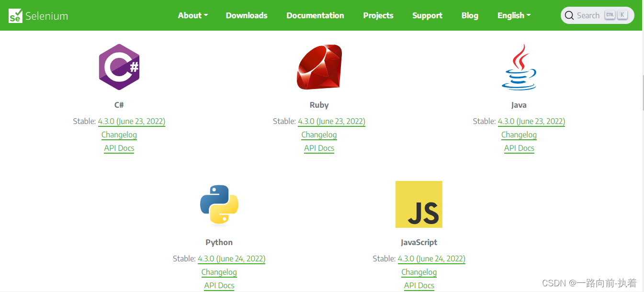Viewport: 644px width, 292px height.
Task: Click the yellow JavaScript logo
Action: (418, 204)
